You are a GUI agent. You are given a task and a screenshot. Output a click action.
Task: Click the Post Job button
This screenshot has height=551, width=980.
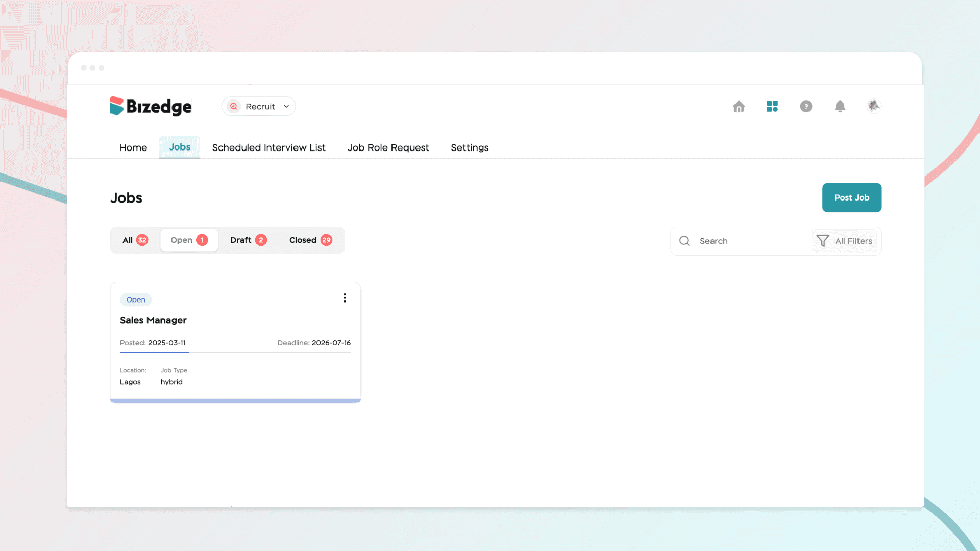pos(852,197)
